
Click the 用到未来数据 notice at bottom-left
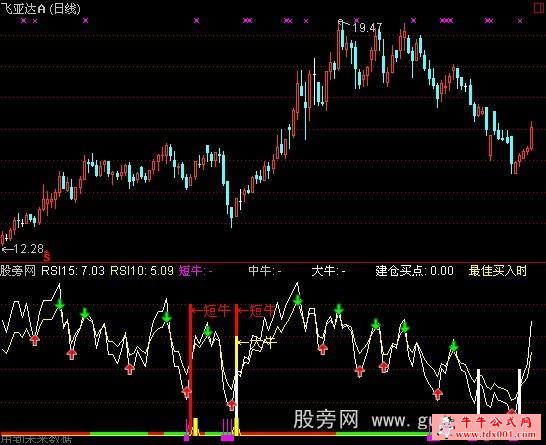36,440
